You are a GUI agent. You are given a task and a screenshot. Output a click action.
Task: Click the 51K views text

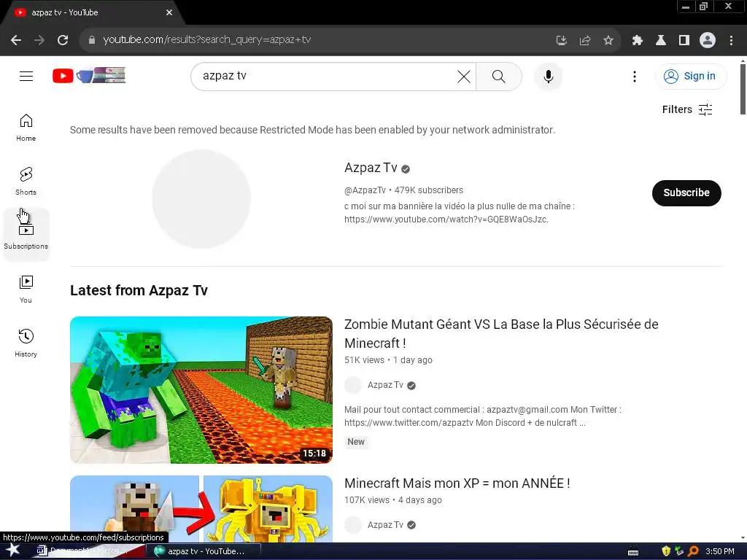(x=364, y=360)
